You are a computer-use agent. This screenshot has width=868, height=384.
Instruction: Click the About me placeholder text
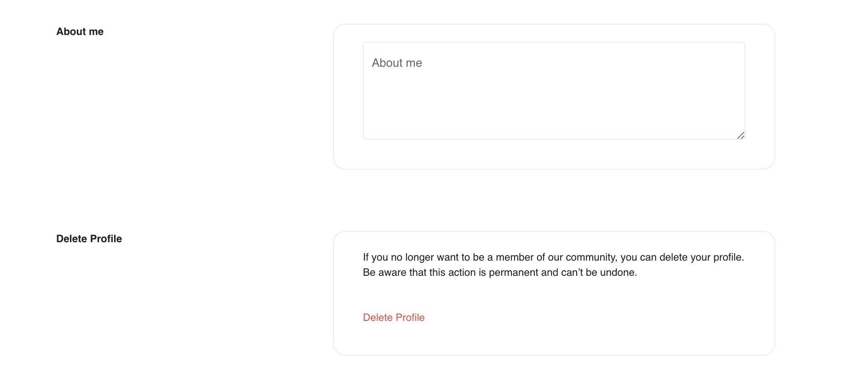tap(397, 63)
